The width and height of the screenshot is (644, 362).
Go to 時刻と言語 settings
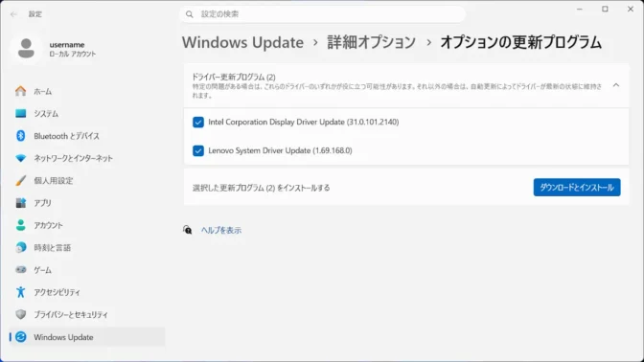coord(87,247)
